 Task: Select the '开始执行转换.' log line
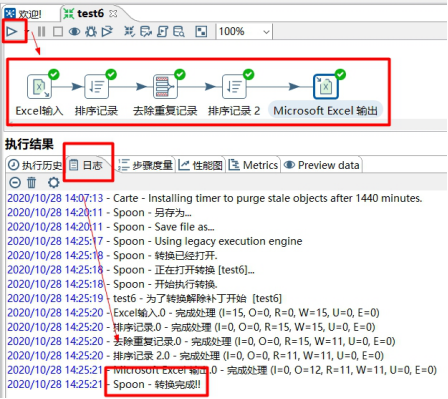coord(112,284)
